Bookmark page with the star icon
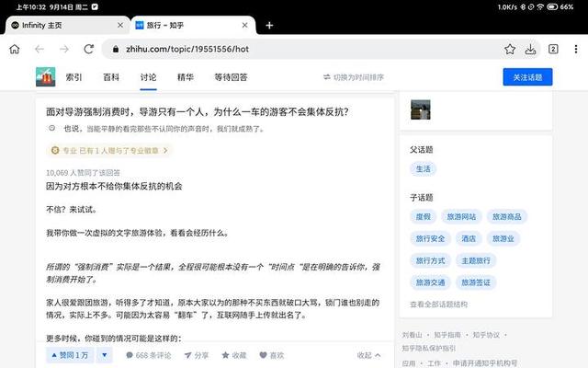588x368 pixels. tap(510, 49)
